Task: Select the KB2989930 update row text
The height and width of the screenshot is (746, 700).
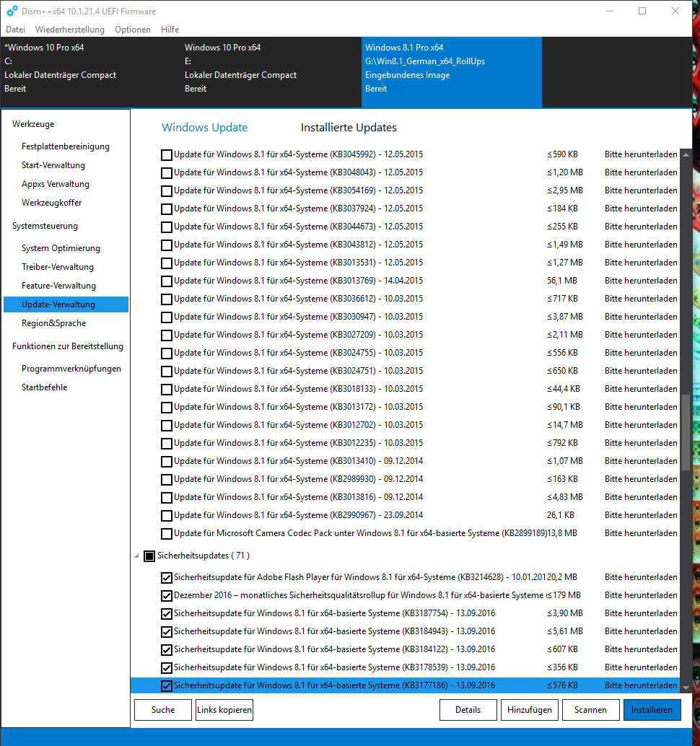Action: [298, 479]
